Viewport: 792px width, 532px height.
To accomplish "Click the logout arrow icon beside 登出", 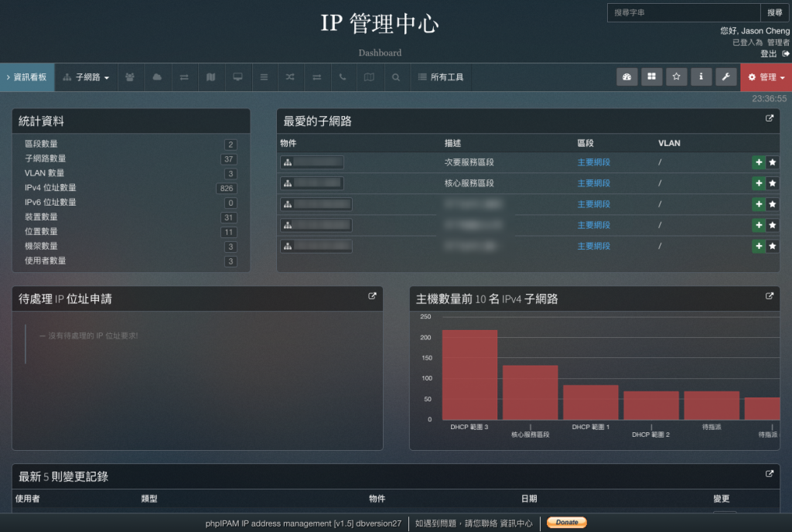I will pyautogui.click(x=786, y=53).
